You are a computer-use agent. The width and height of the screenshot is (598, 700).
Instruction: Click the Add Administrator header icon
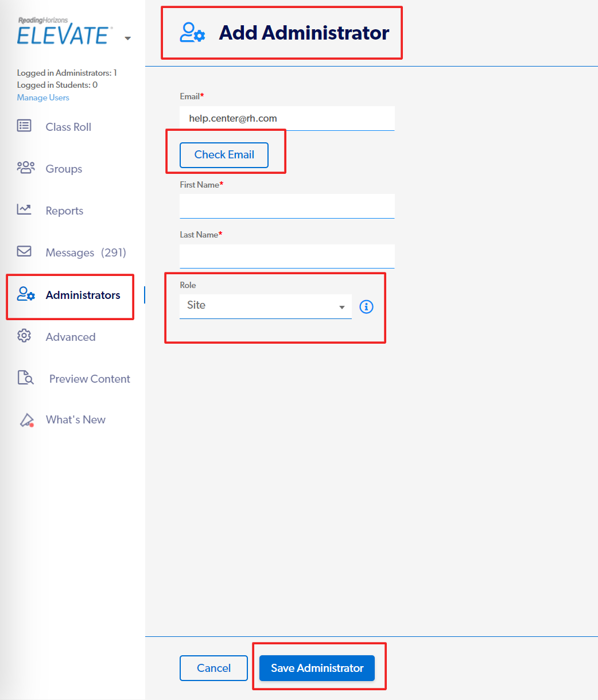(x=192, y=33)
